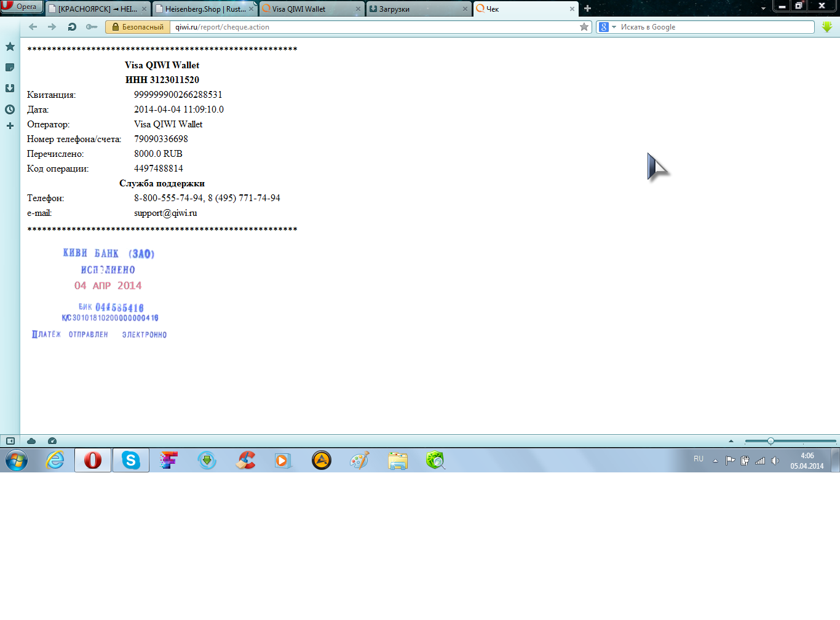
Task: Click operation code 4497488814
Action: pyautogui.click(x=159, y=169)
